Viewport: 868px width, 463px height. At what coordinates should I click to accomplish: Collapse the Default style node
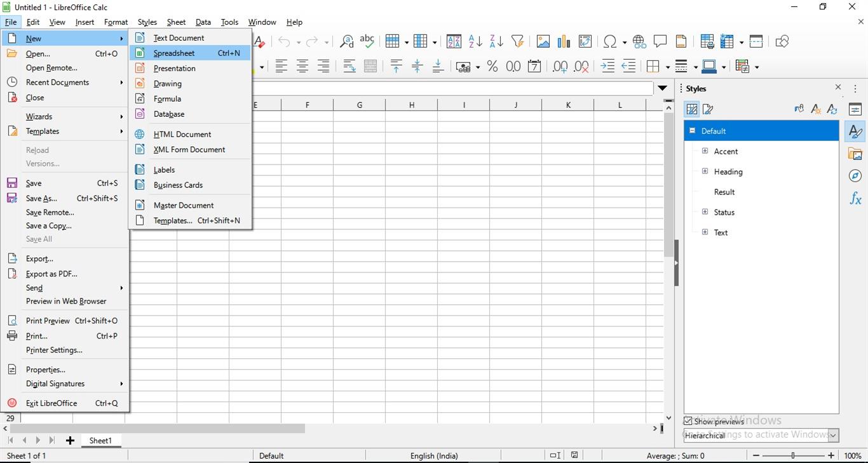(693, 131)
